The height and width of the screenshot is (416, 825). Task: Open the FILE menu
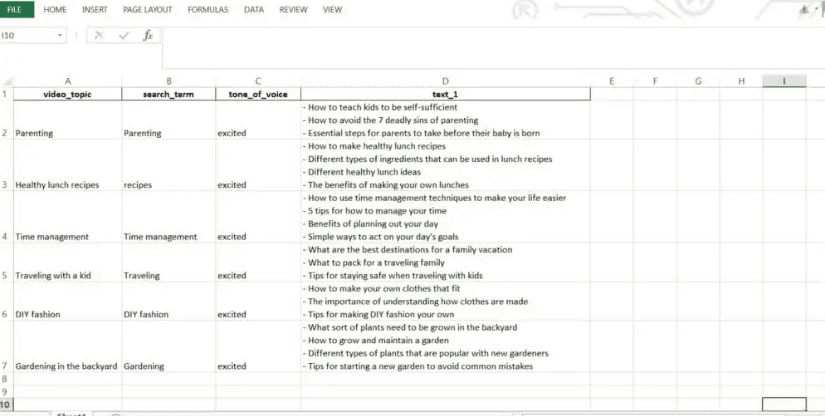[17, 9]
